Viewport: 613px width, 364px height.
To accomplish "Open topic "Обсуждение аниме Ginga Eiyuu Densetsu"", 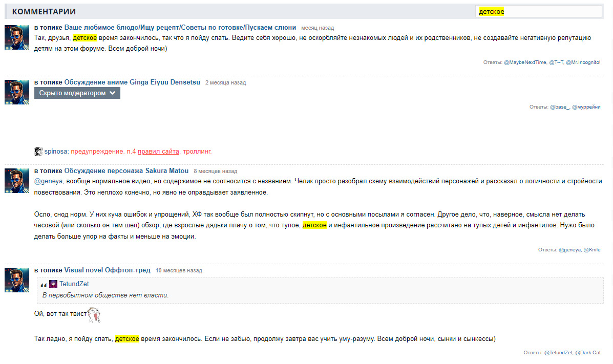I will (132, 82).
